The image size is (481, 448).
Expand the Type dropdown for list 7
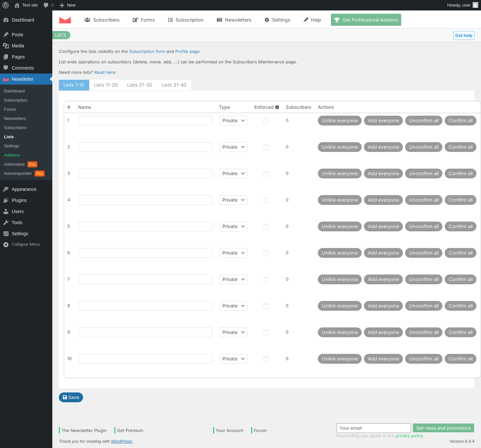[x=233, y=279]
